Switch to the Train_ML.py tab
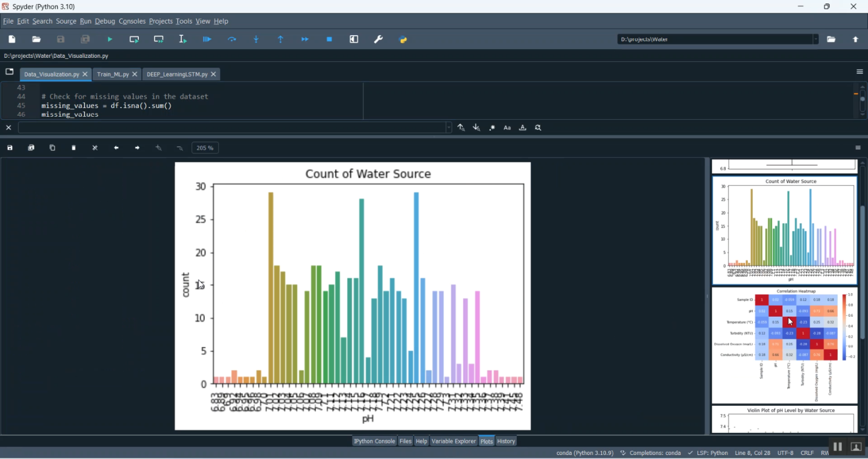 click(113, 75)
